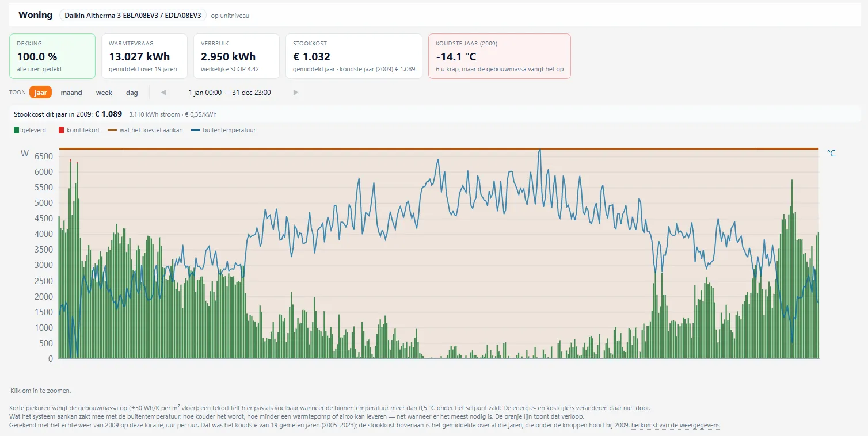Click the blue 'buitentemperatuur' legend line
This screenshot has width=868, height=436.
(195, 130)
